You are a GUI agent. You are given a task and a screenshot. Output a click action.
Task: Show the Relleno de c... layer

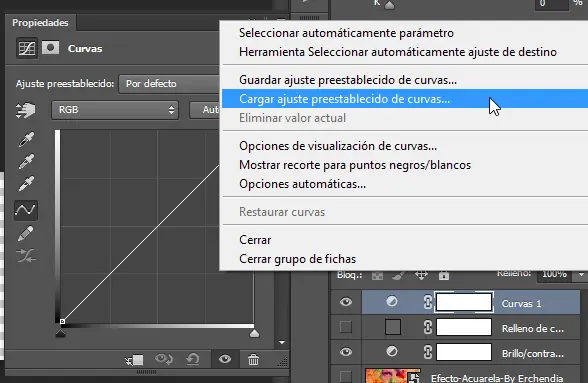click(346, 327)
